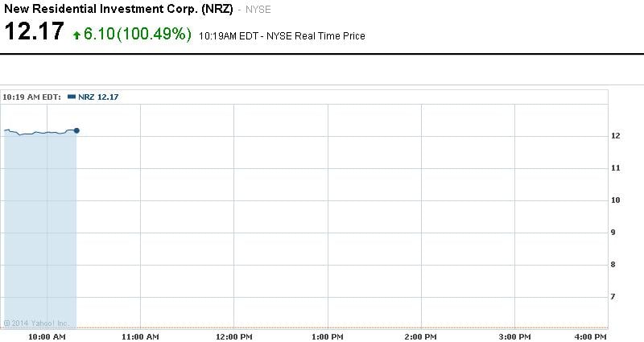Click the 11:00 AM time axis label
The image size is (644, 342).
tap(141, 336)
